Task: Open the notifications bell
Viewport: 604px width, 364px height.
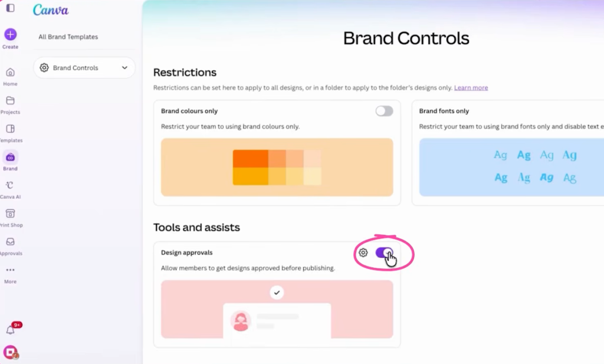Action: click(x=11, y=330)
